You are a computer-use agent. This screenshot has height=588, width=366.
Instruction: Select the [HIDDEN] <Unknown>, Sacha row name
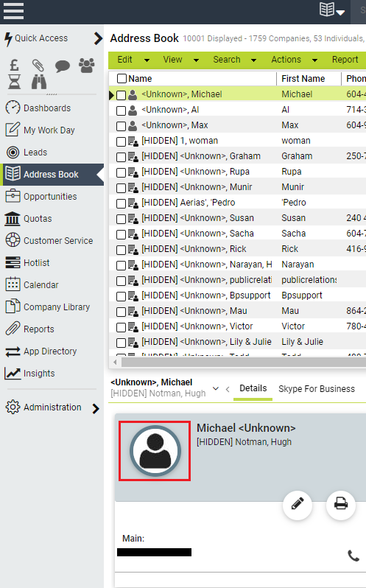pos(198,234)
